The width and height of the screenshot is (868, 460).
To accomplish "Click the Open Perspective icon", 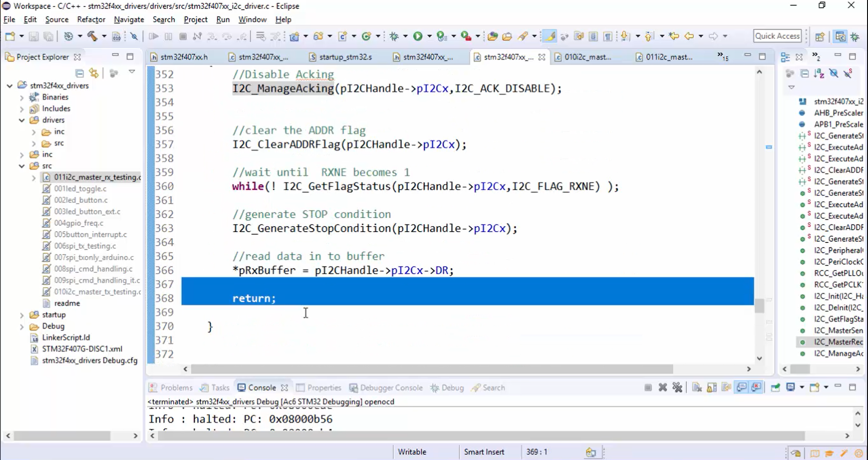I will [x=820, y=36].
